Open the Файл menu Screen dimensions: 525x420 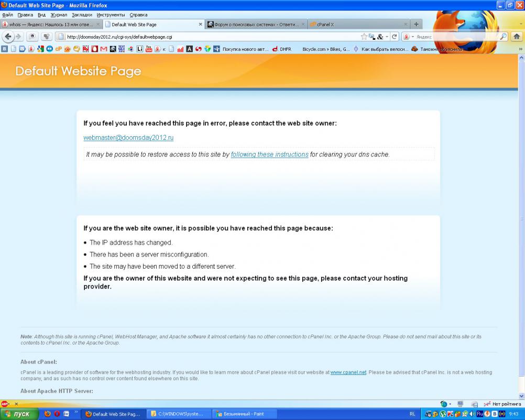pos(7,15)
